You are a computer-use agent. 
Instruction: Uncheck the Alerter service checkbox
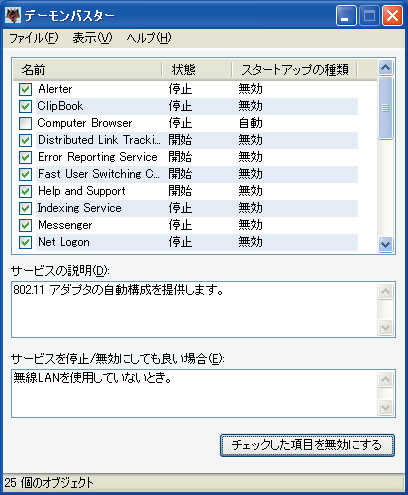(x=25, y=89)
